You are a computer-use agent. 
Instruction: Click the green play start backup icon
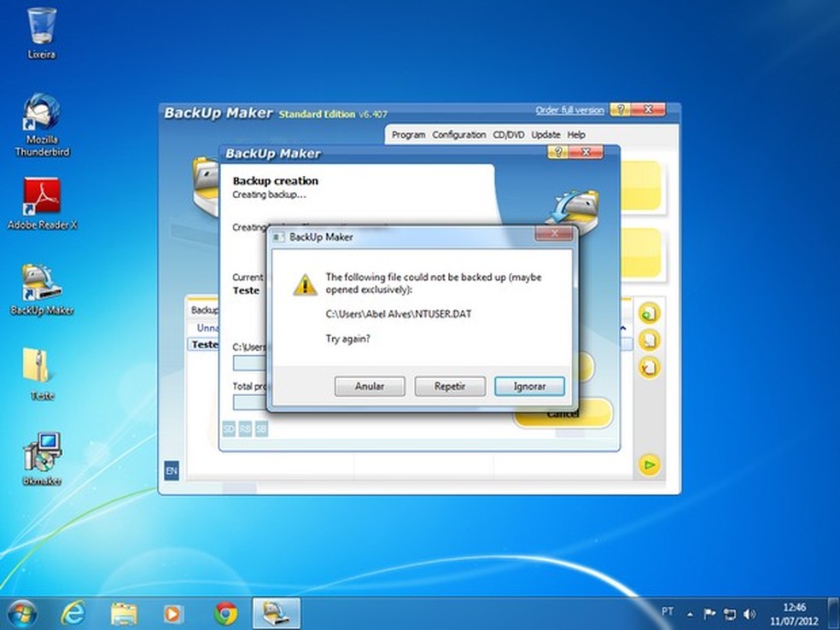pyautogui.click(x=650, y=464)
